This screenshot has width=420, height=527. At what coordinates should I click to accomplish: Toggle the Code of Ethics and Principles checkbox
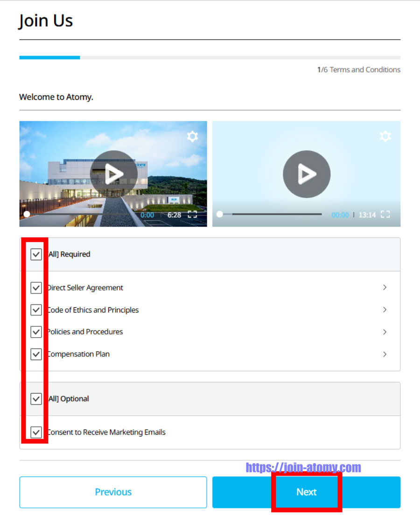click(36, 310)
